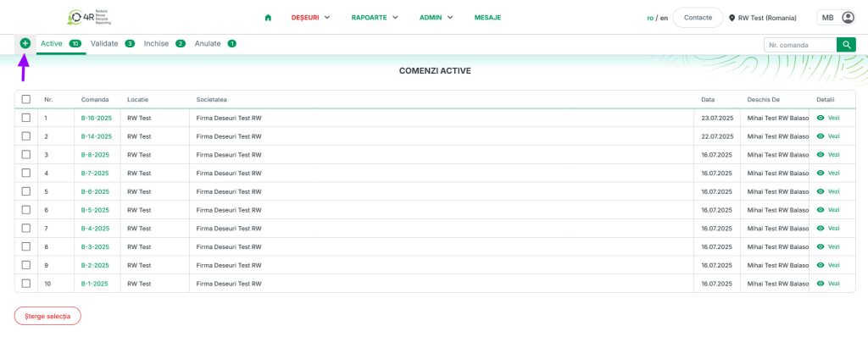The height and width of the screenshot is (348, 868).
Task: Open the user profile avatar icon
Action: tap(848, 18)
